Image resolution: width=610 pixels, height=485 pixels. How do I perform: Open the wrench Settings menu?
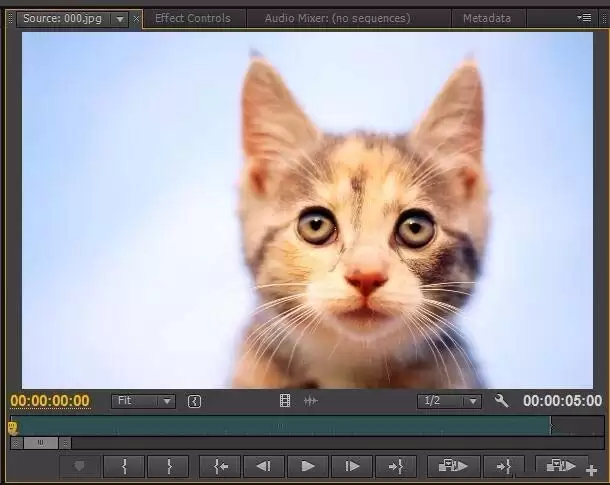pos(501,401)
